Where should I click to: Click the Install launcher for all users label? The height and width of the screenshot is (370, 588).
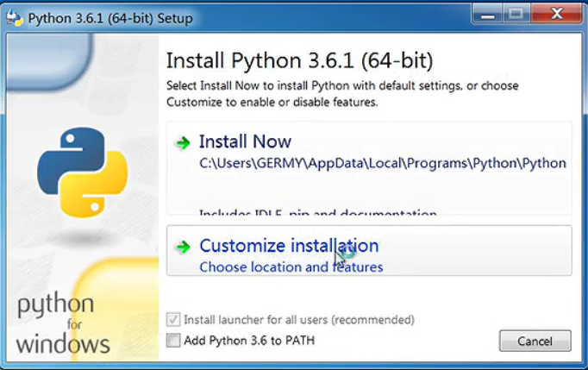299,320
